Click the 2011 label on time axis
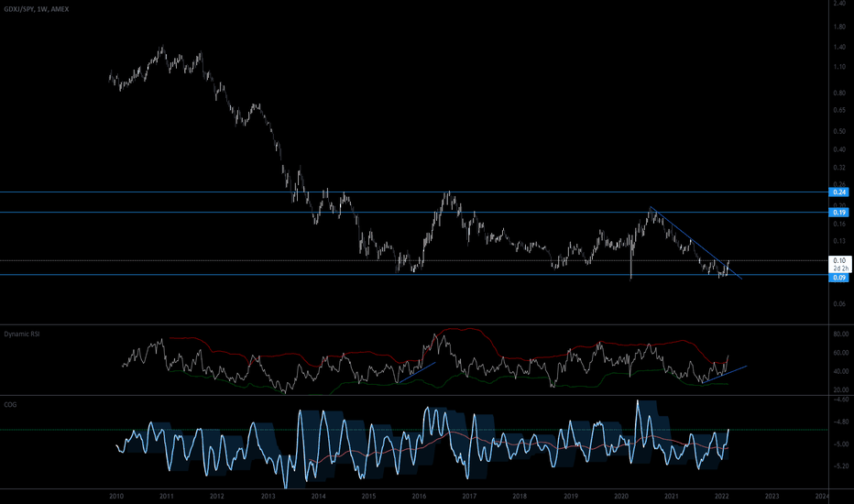The height and width of the screenshot is (504, 854). pos(167,497)
